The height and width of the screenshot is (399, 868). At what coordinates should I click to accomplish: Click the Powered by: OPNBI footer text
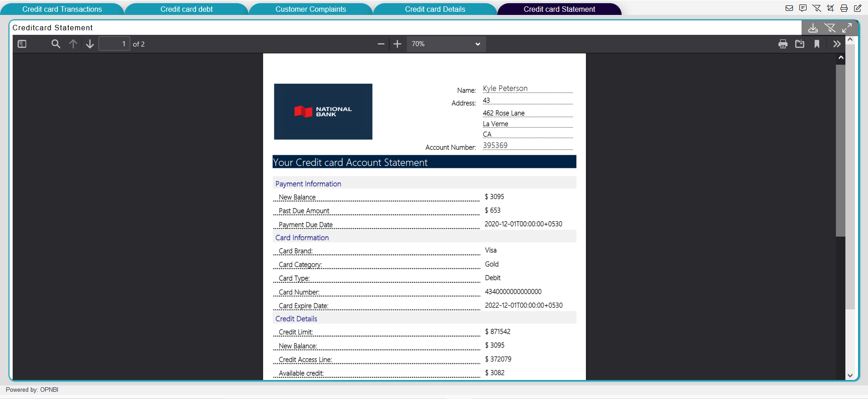(32, 389)
